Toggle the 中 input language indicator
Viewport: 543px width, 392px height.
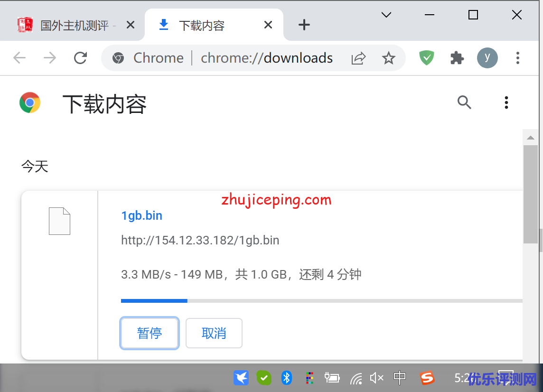[400, 378]
